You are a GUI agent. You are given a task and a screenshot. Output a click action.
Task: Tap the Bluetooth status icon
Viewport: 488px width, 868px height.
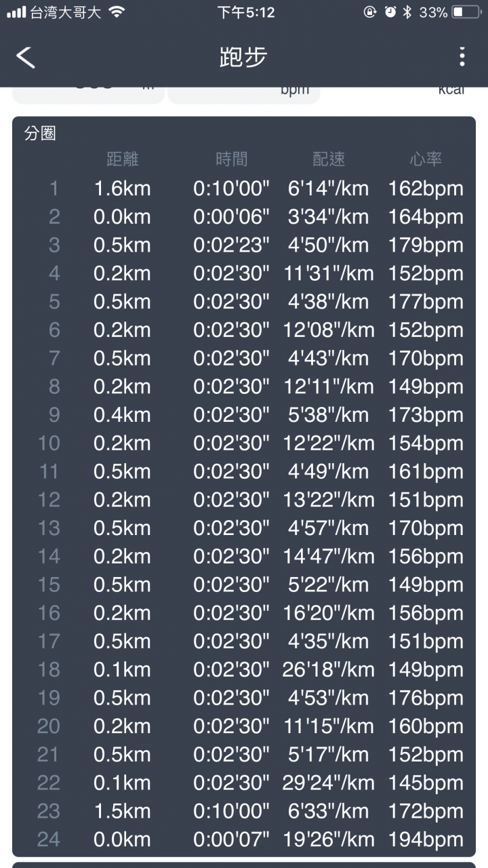tap(407, 12)
